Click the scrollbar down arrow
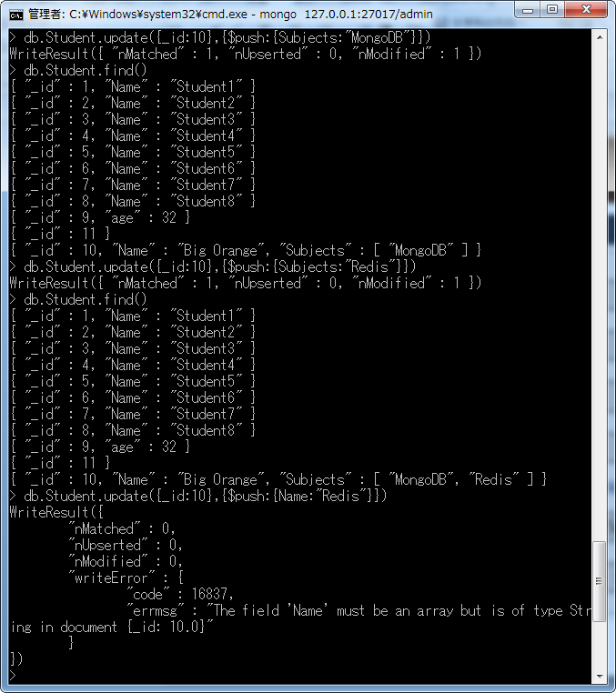 [x=600, y=677]
